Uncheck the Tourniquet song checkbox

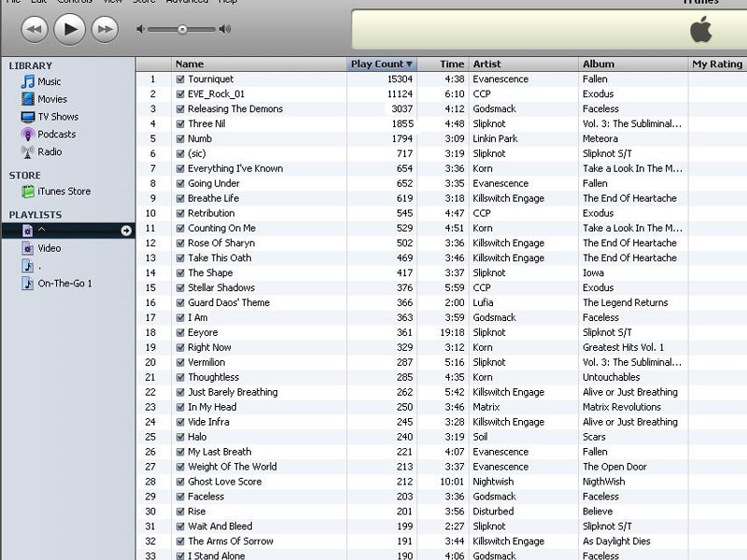[x=180, y=79]
